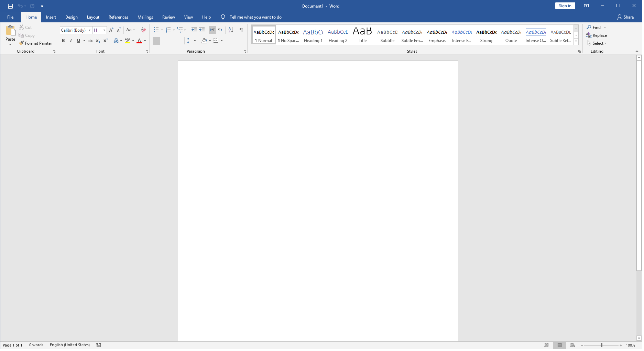Toggle bullet list formatting

click(x=156, y=30)
